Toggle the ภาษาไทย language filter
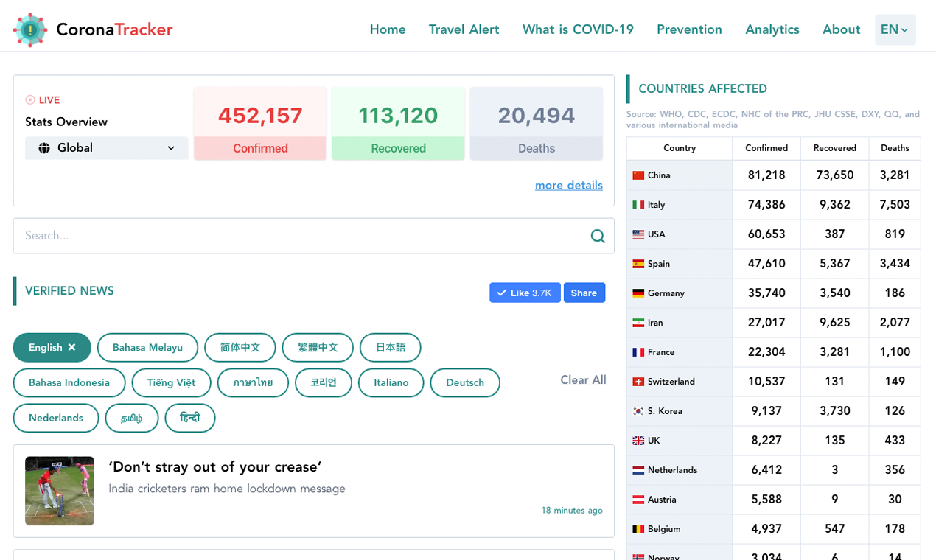The width and height of the screenshot is (936, 560). pyautogui.click(x=253, y=383)
